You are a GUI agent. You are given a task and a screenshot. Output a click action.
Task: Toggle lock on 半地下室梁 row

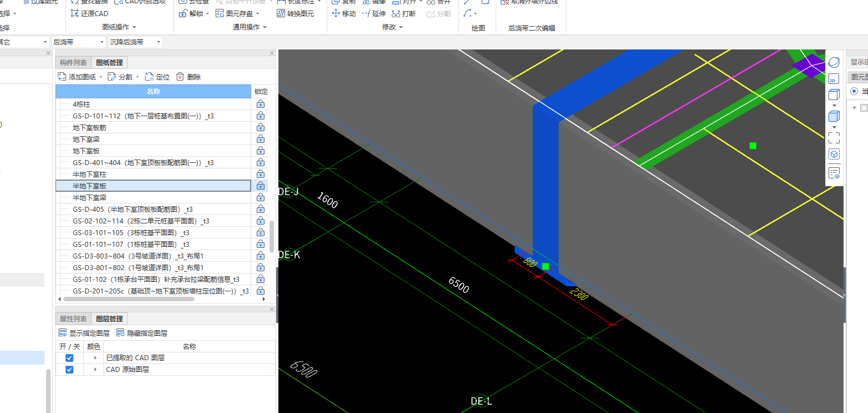click(x=260, y=197)
